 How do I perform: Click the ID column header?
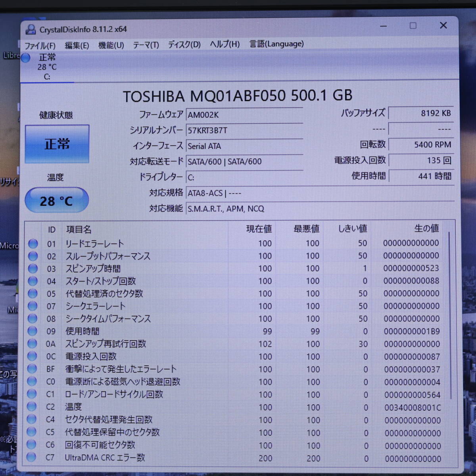pos(52,230)
